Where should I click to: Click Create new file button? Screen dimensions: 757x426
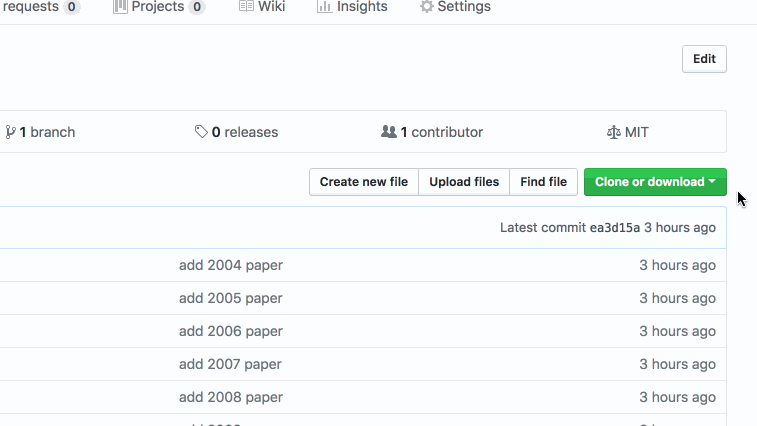point(364,182)
